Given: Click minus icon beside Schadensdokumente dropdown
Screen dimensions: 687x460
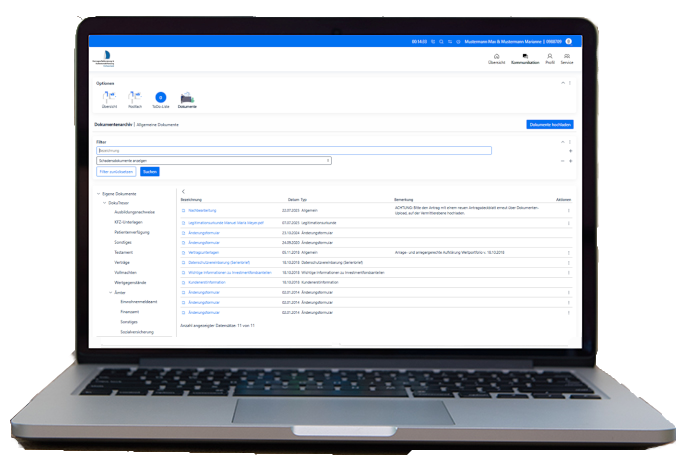Looking at the screenshot, I should pyautogui.click(x=563, y=161).
